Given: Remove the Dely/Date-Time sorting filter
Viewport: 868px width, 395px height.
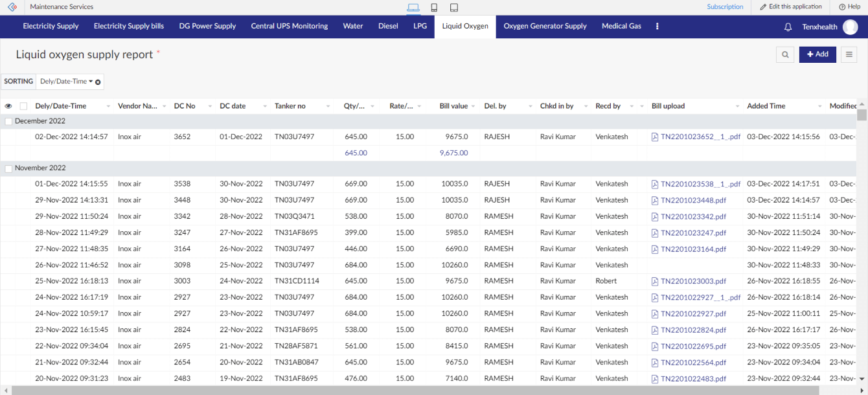Looking at the screenshot, I should pyautogui.click(x=98, y=82).
